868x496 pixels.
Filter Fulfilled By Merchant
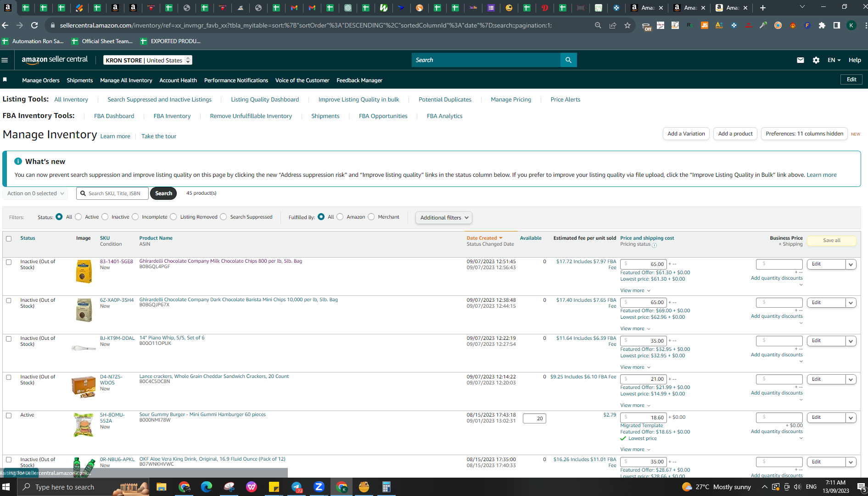[371, 217]
